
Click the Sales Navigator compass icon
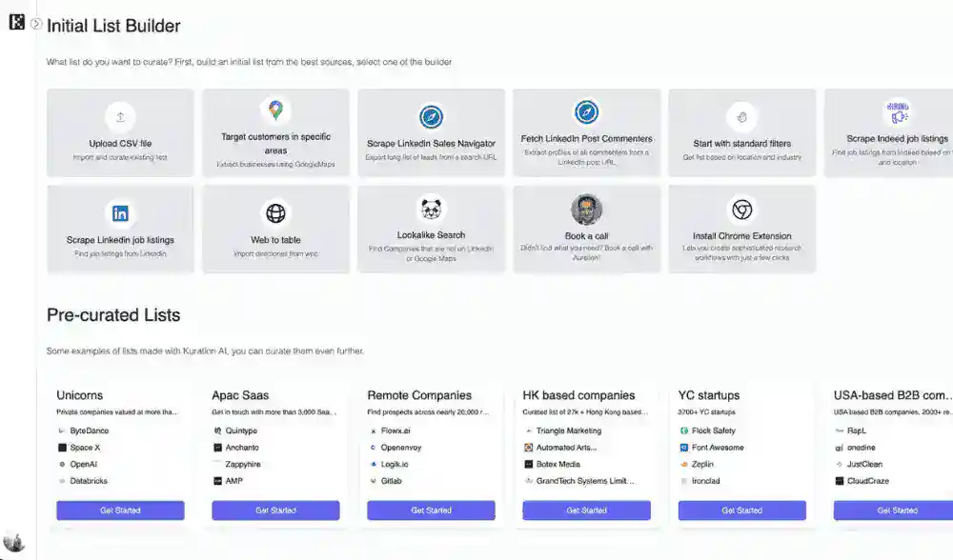tap(431, 117)
